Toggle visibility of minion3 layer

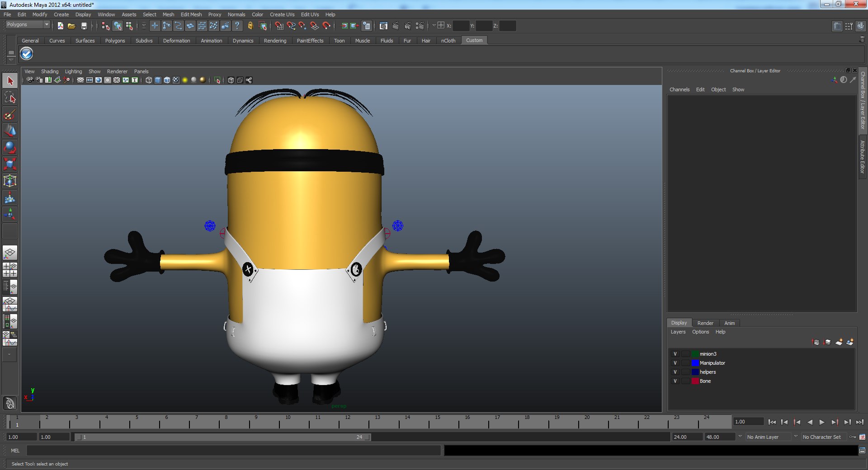click(675, 354)
